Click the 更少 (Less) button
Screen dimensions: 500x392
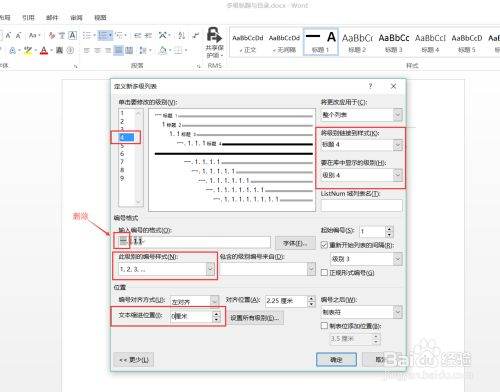pyautogui.click(x=134, y=360)
